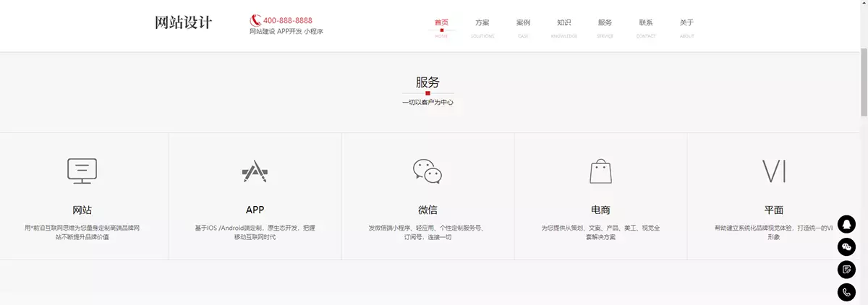Open the 网站 service heading
This screenshot has height=305, width=868.
82,210
